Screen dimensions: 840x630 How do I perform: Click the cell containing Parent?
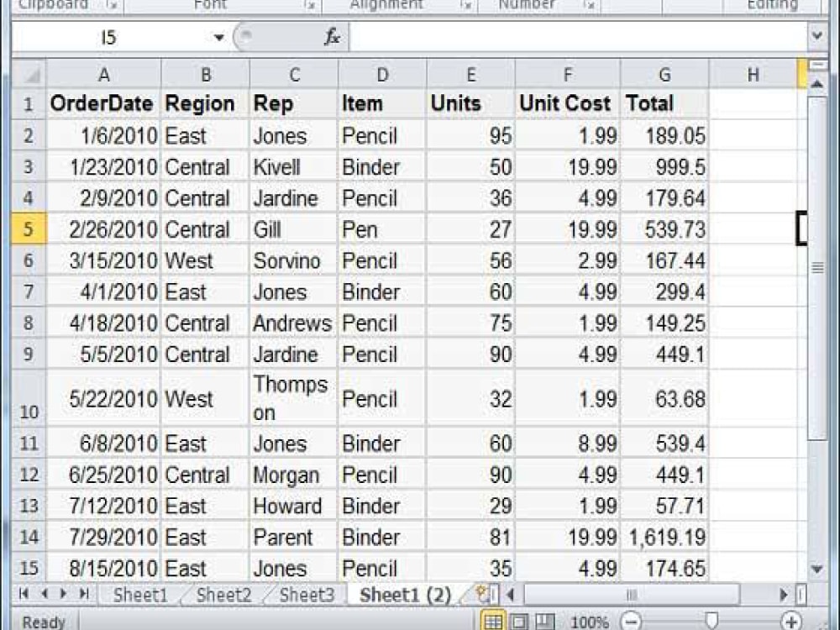click(293, 537)
